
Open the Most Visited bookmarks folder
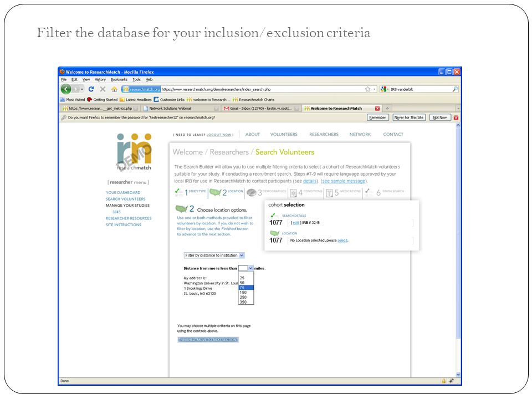[x=73, y=100]
